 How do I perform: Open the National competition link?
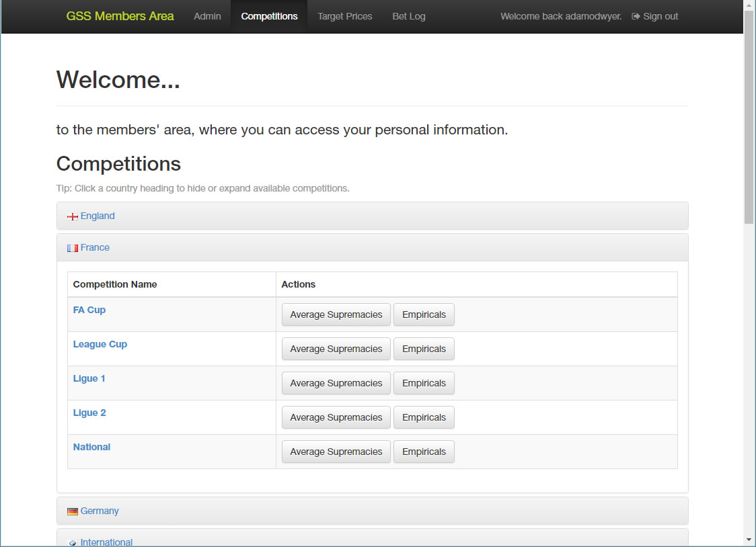91,447
